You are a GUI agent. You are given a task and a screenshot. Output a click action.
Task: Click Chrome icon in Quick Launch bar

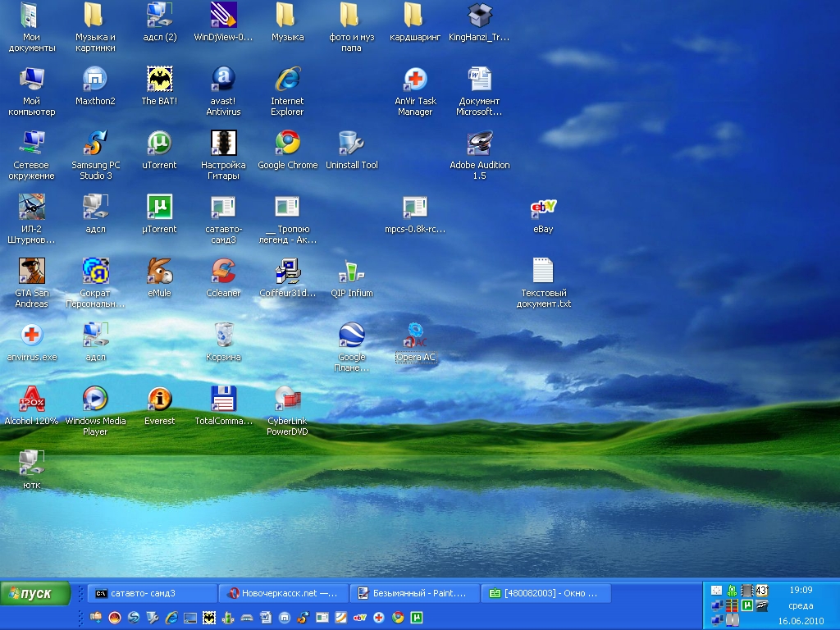click(398, 618)
